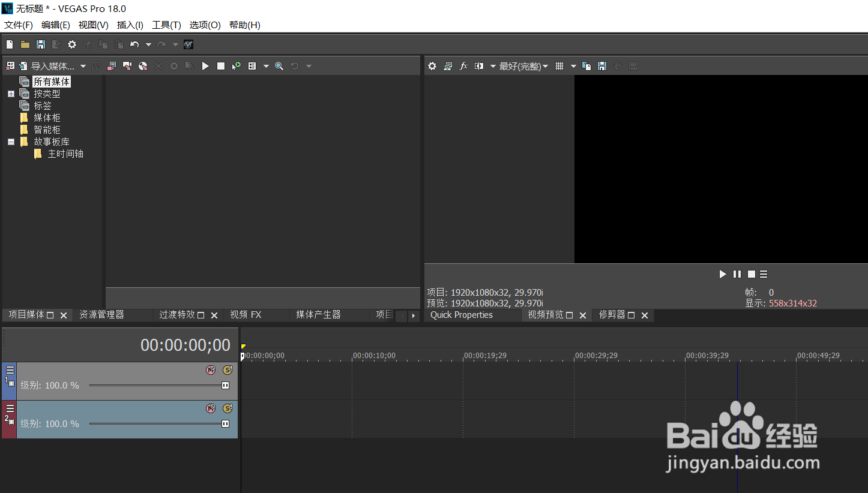Viewport: 868px width, 493px height.
Task: Open the preview transport menu lines icon
Action: (x=764, y=274)
